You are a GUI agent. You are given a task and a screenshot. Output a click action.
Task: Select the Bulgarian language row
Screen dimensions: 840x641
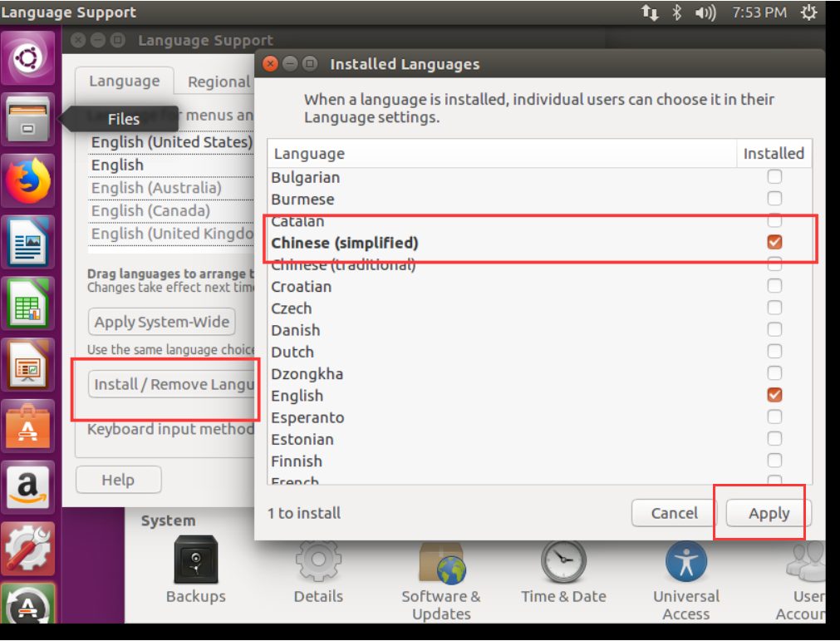click(x=539, y=177)
